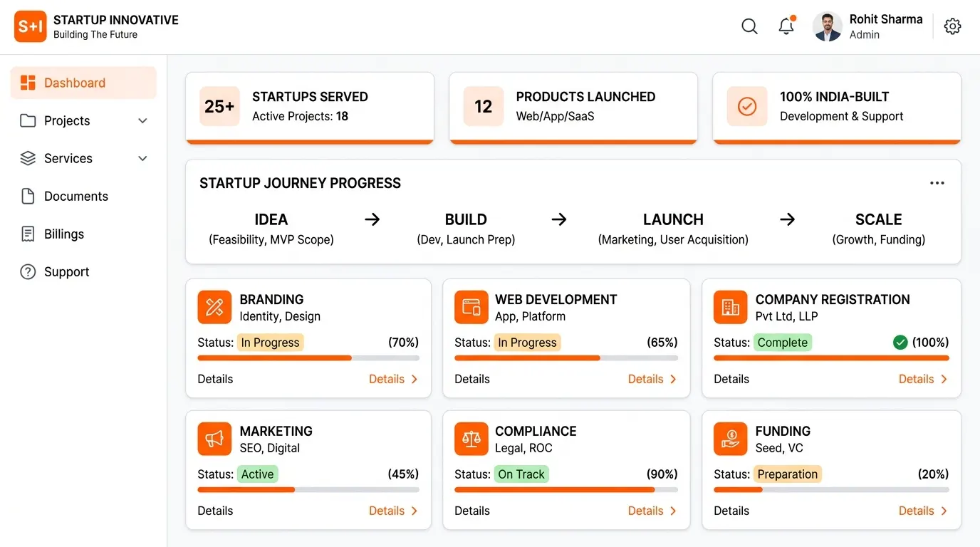Click the Marketing megaphone icon
980x547 pixels.
click(214, 439)
